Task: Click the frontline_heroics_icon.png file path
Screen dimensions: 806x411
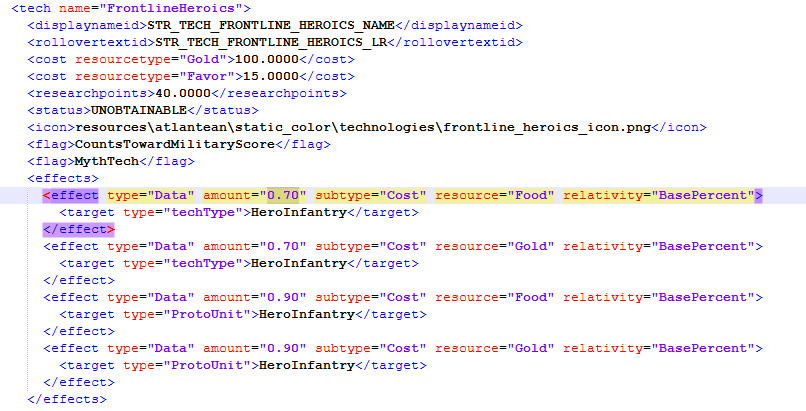Action: point(363,127)
